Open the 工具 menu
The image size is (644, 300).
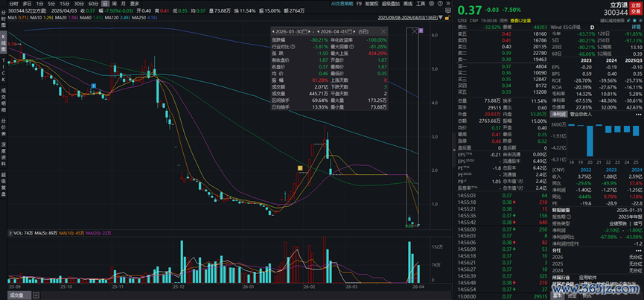click(x=421, y=3)
